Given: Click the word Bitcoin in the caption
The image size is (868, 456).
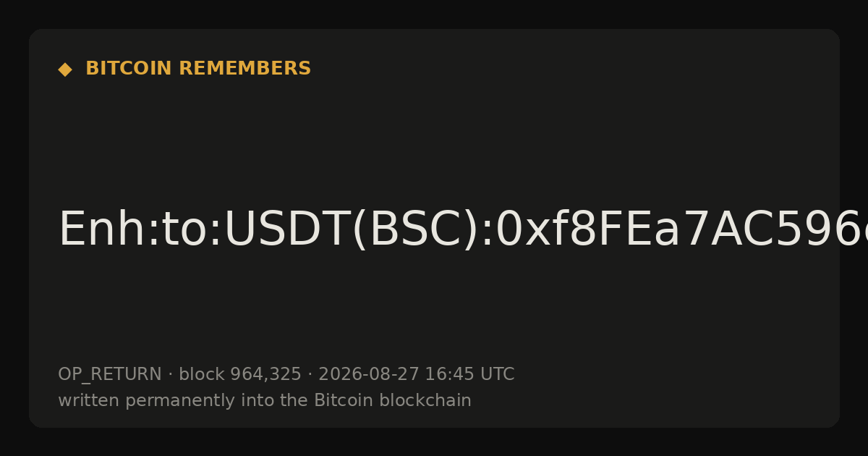Looking at the screenshot, I should [x=338, y=401].
